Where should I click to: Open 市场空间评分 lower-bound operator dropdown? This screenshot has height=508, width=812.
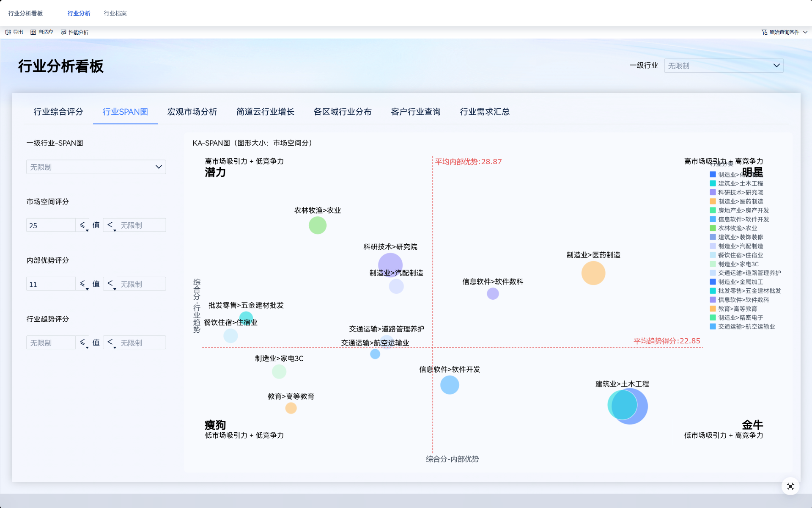tap(83, 225)
